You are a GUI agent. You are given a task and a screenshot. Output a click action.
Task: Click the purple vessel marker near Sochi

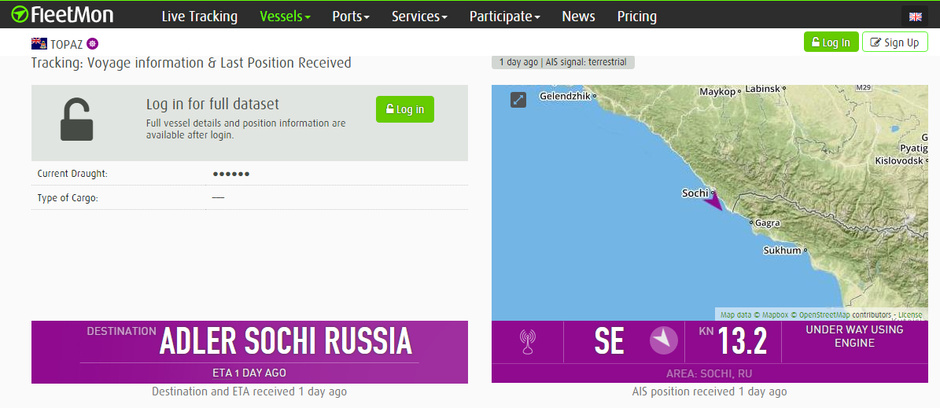713,203
